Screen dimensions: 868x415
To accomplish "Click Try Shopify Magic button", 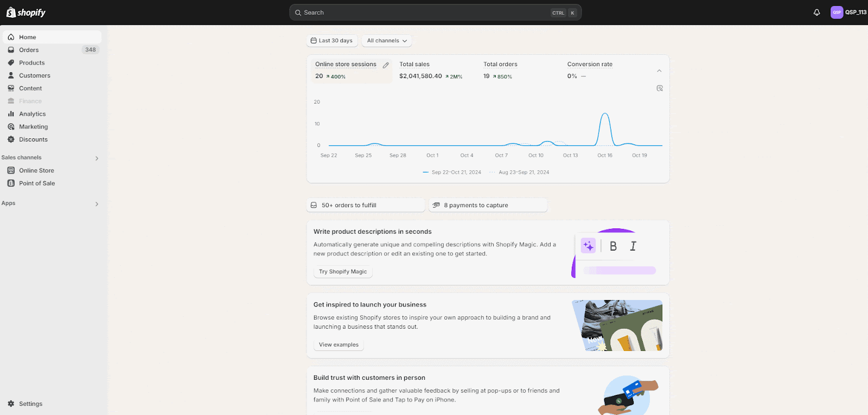I will 343,272.
